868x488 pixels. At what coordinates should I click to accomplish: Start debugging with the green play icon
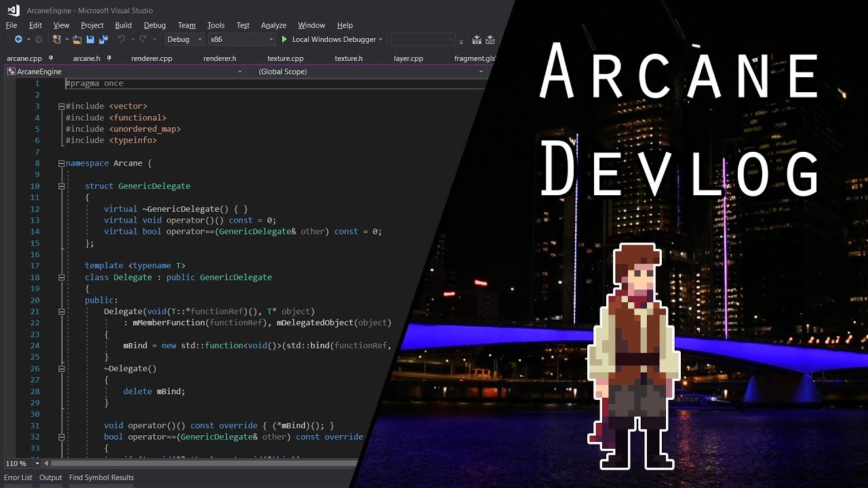click(x=284, y=39)
